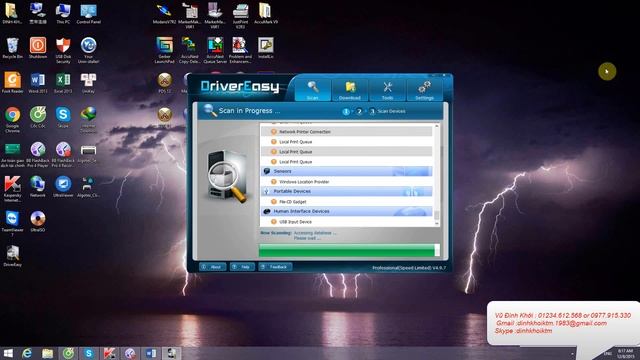640x360 pixels.
Task: Open Problem and Enhancement shortcut
Action: [240, 50]
